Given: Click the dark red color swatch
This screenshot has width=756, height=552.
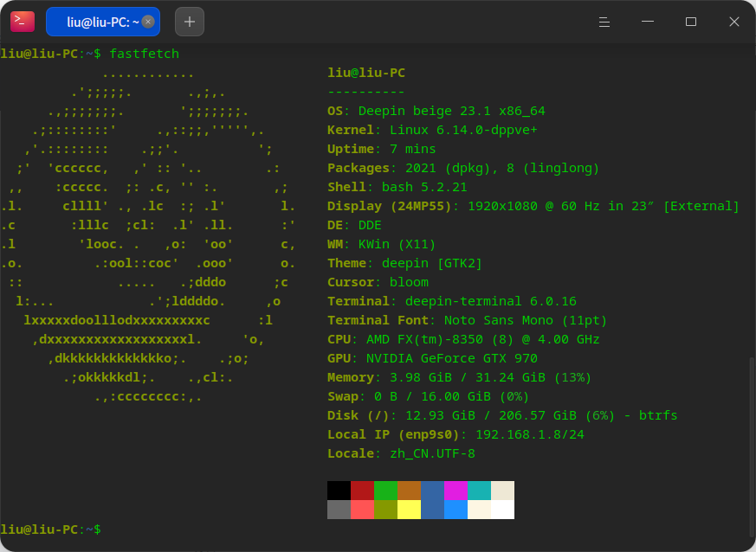Looking at the screenshot, I should click(362, 491).
